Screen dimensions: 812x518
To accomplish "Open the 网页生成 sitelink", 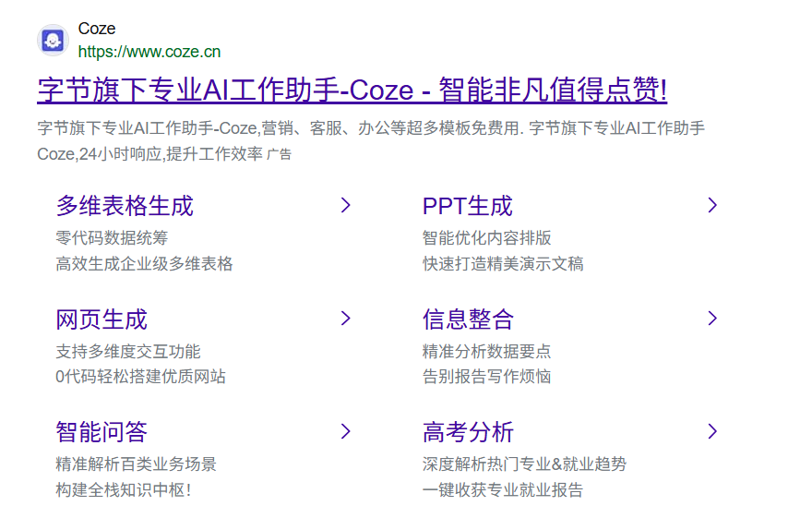I will point(101,319).
